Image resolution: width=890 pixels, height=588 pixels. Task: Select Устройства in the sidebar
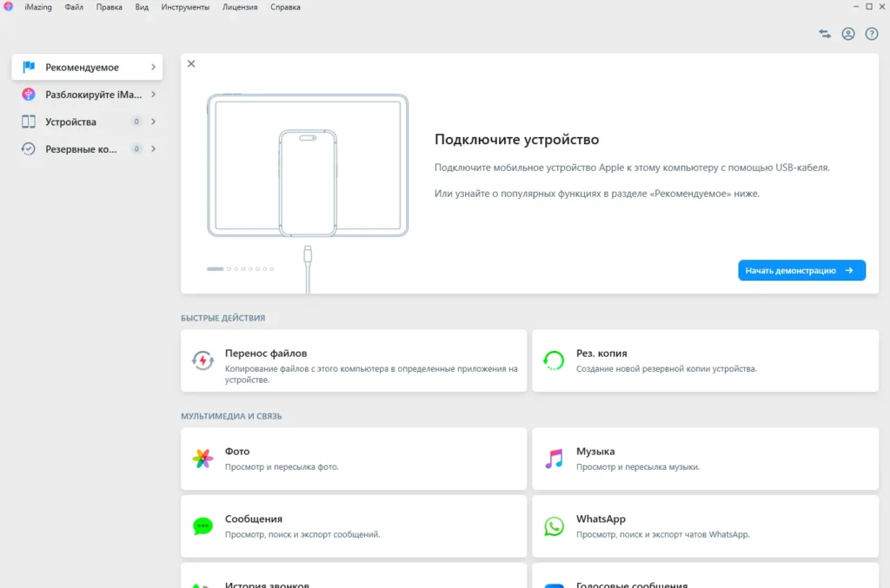click(87, 122)
